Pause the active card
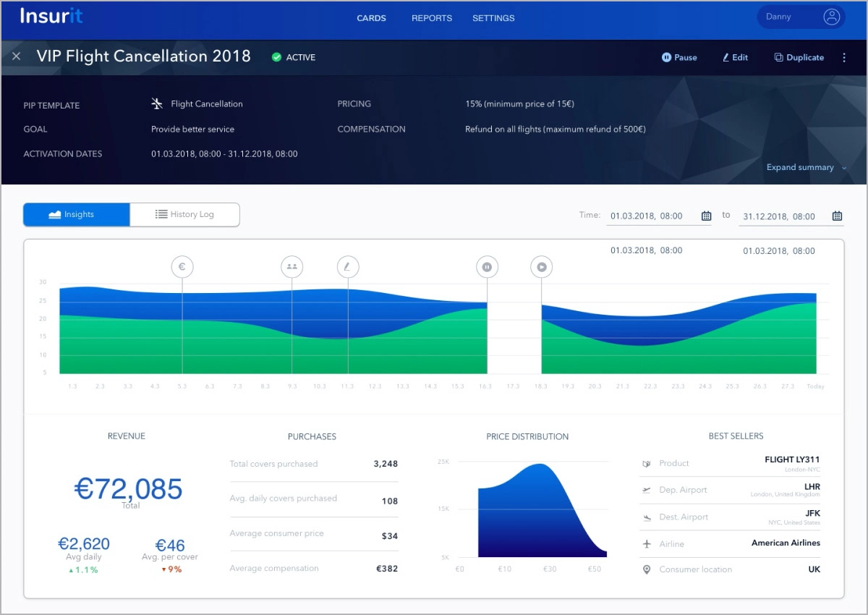 [x=679, y=58]
